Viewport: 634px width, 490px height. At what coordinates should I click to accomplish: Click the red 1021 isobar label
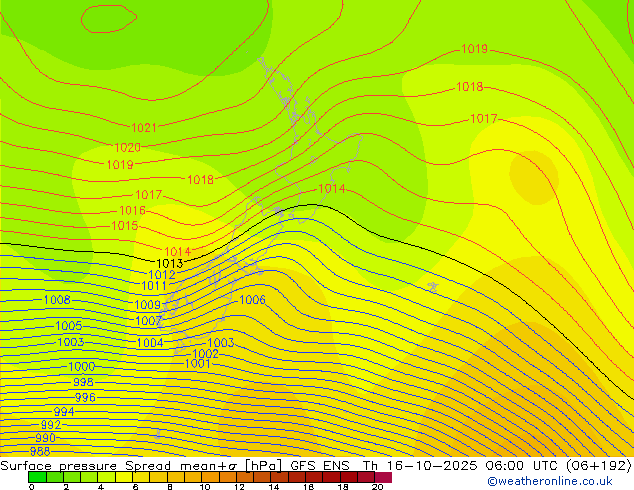coord(144,128)
